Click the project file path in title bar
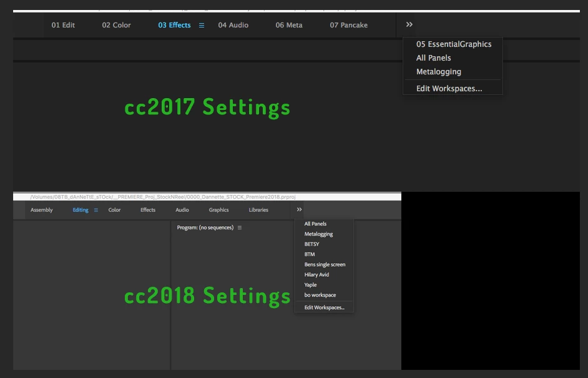 [x=163, y=197]
